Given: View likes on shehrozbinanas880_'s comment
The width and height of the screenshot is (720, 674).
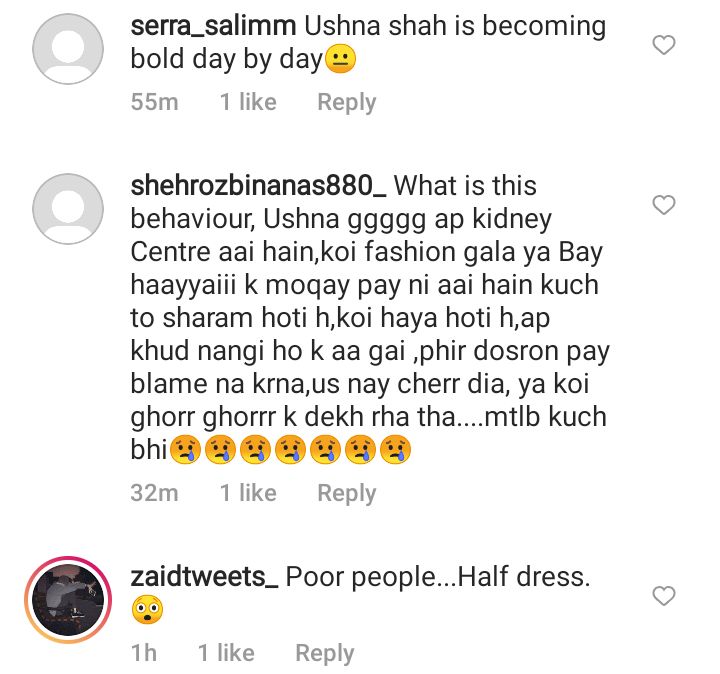Looking at the screenshot, I should (x=248, y=493).
